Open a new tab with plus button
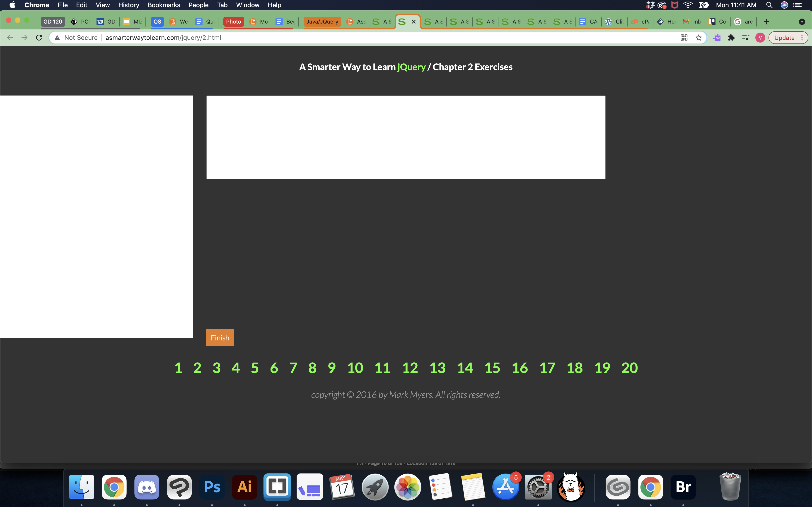The width and height of the screenshot is (812, 507). (x=766, y=22)
